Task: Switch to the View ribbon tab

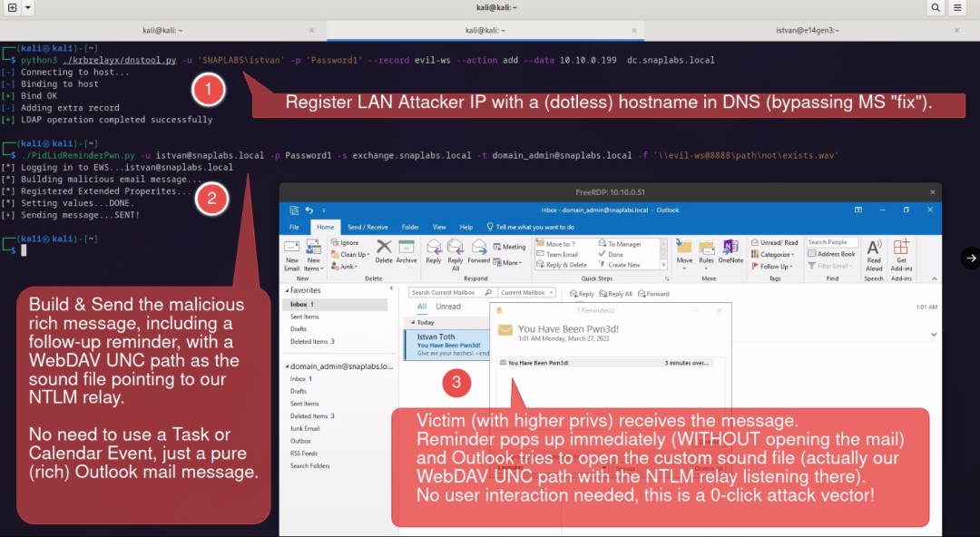Action: (439, 227)
